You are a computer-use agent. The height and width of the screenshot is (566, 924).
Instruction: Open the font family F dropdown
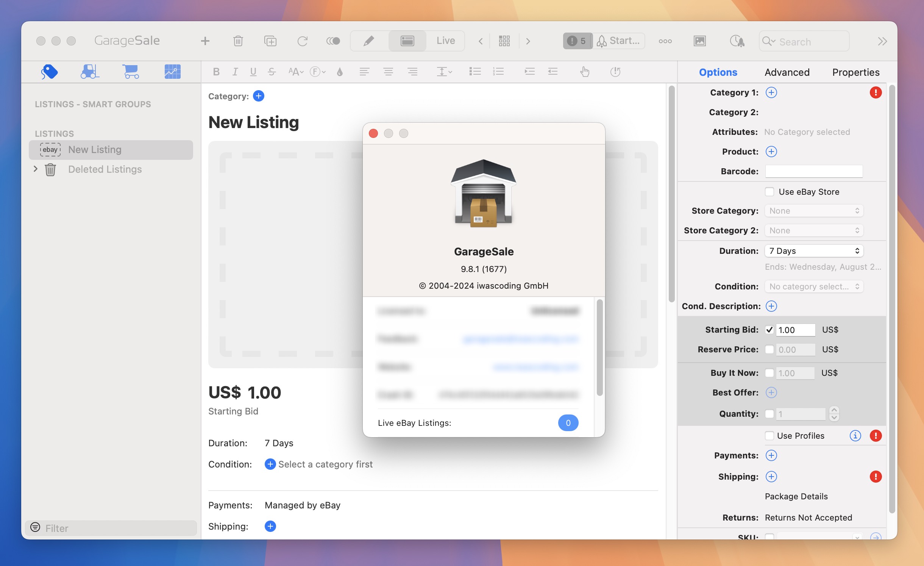[x=317, y=72]
